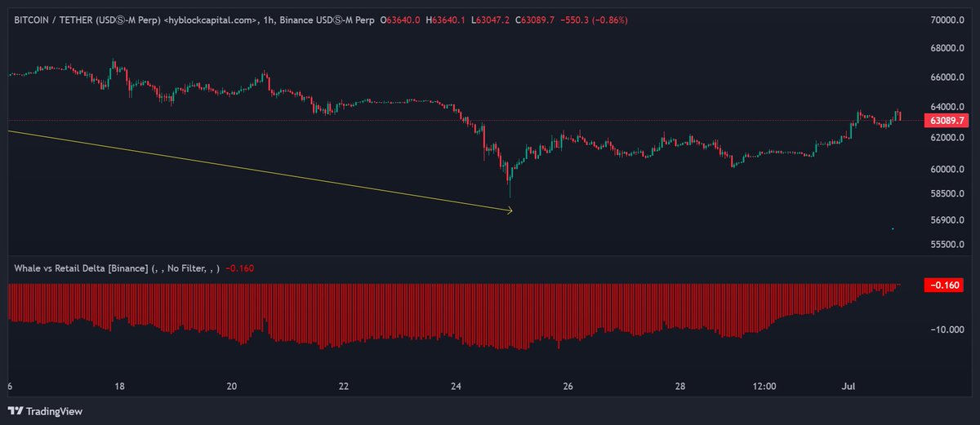Open the TradingView logo link
Viewport: 980px width, 425px height.
tap(46, 411)
